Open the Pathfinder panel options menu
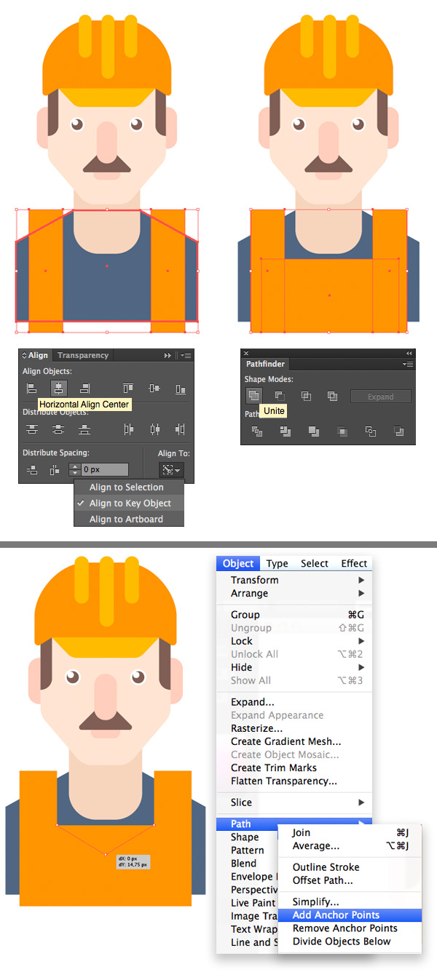 tap(407, 364)
